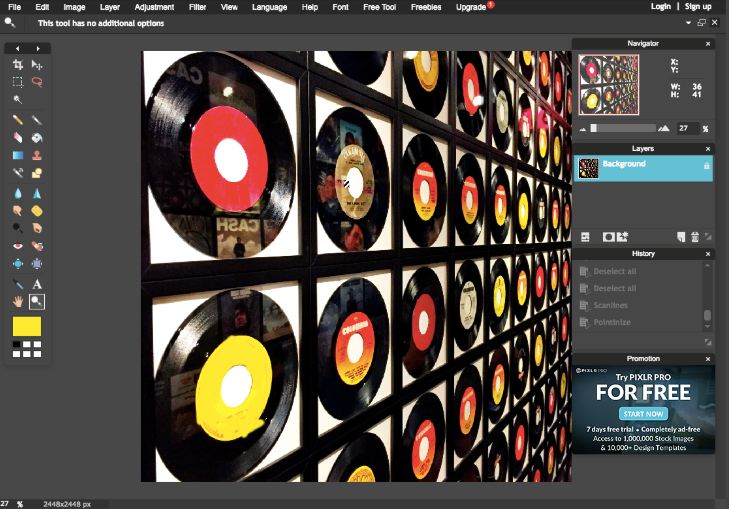Screen dimensions: 729x509
Task: Open the yellow foreground color swatch
Action: pyautogui.click(x=27, y=326)
